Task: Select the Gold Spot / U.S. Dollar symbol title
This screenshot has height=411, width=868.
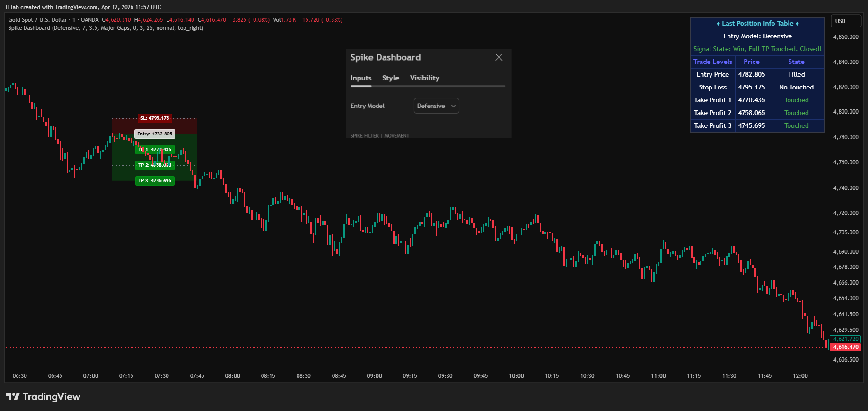Action: (x=38, y=20)
